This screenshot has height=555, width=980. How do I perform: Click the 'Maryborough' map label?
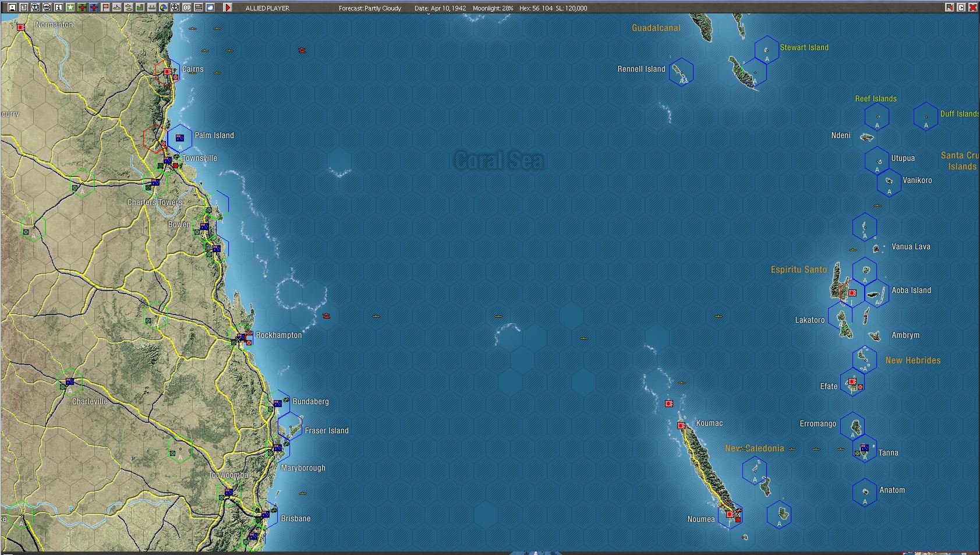303,468
